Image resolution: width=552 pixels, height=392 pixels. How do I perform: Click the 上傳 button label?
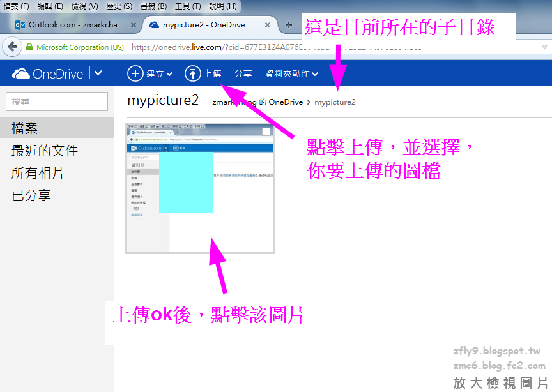pyautogui.click(x=212, y=73)
